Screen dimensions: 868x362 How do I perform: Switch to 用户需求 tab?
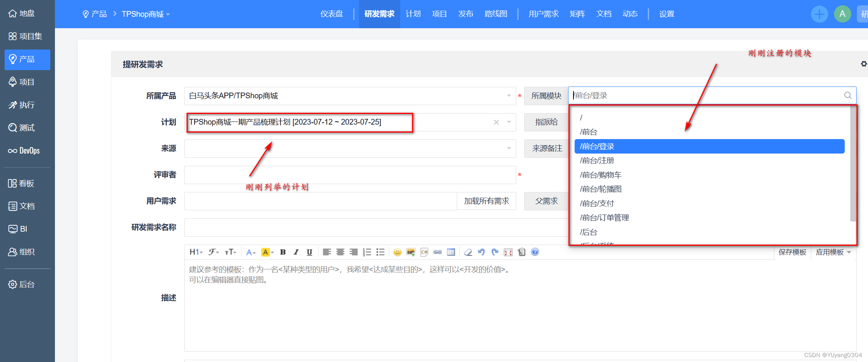click(543, 14)
